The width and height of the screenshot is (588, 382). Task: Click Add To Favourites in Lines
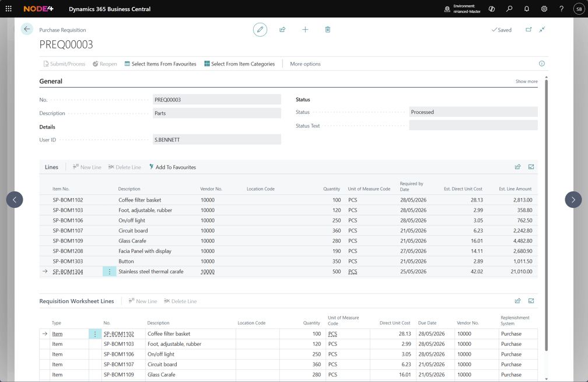(x=172, y=167)
